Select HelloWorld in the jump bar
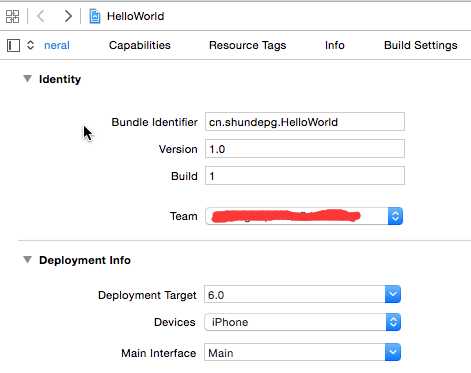This screenshot has height=373, width=471. pyautogui.click(x=135, y=16)
